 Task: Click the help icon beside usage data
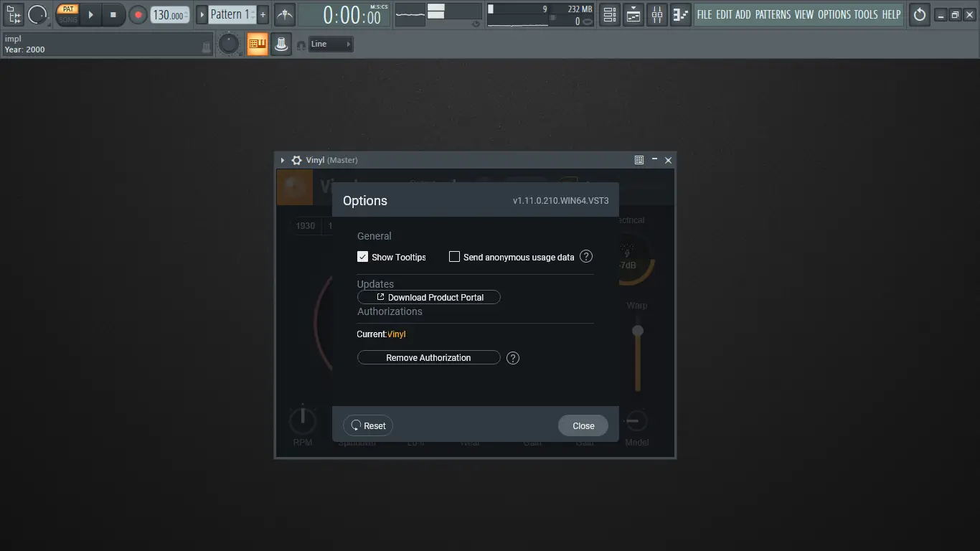pos(586,256)
